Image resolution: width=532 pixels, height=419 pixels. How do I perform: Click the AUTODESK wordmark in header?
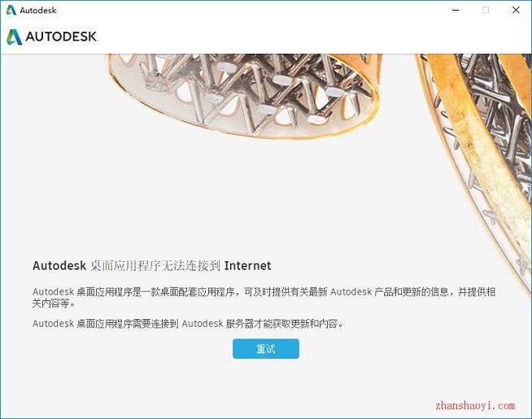pyautogui.click(x=61, y=37)
